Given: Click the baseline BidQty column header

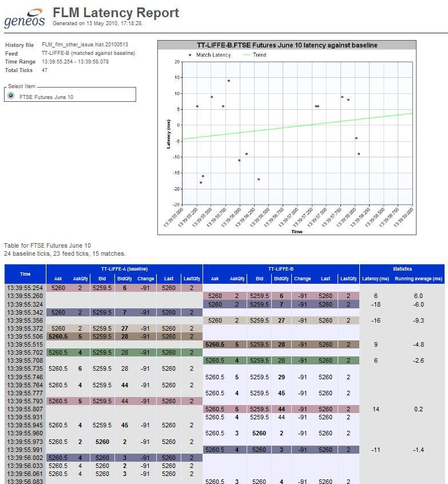Looking at the screenshot, I should tap(124, 279).
